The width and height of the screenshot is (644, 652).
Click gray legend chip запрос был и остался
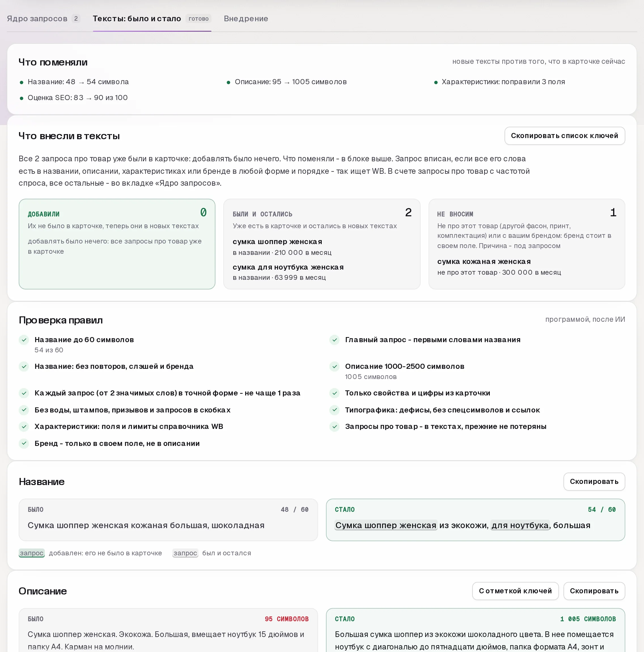[185, 553]
